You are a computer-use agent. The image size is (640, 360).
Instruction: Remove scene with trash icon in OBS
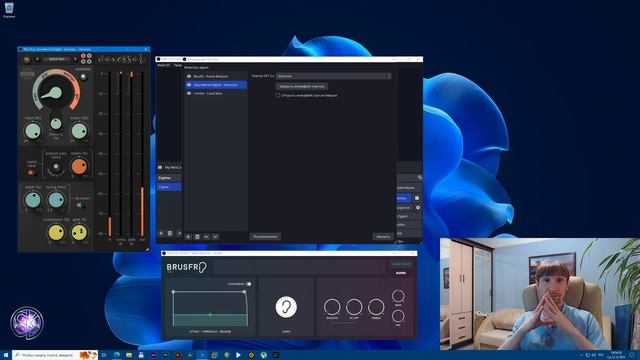click(x=170, y=233)
